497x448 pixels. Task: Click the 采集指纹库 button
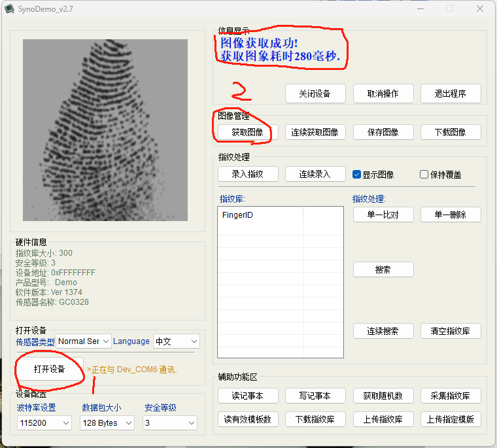(x=451, y=396)
